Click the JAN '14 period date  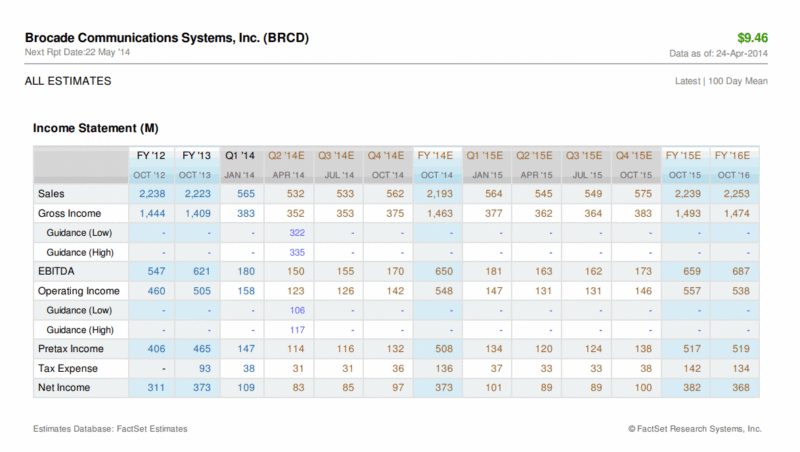[x=239, y=175]
